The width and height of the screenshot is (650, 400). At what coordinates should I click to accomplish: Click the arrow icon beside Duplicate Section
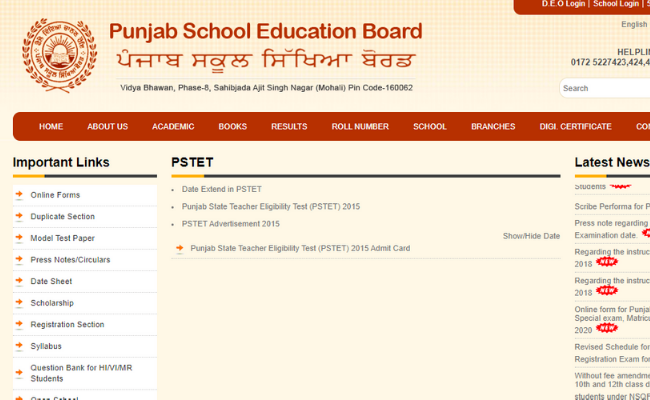(19, 216)
